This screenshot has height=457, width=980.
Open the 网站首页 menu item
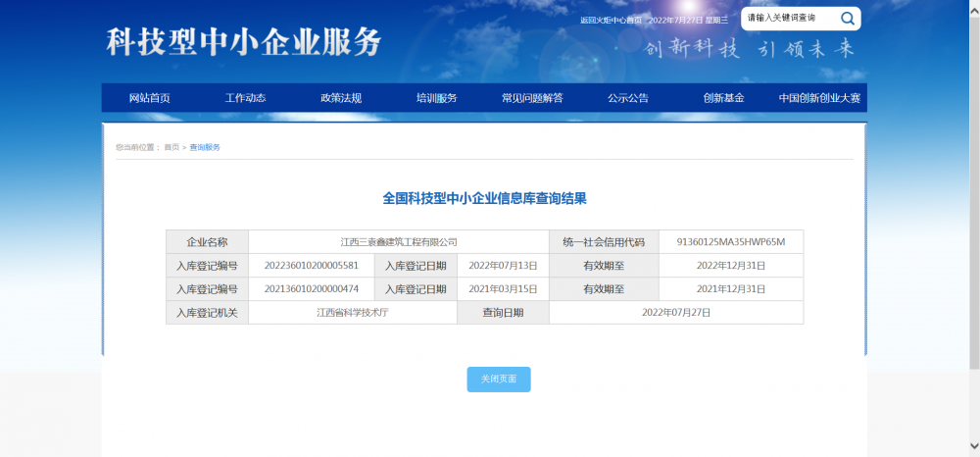coord(149,98)
